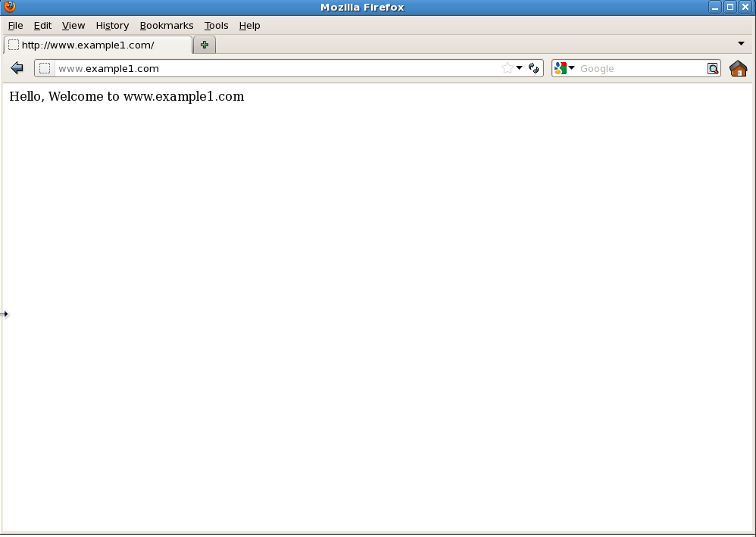Open the File menu
The width and height of the screenshot is (756, 537).
pos(15,26)
